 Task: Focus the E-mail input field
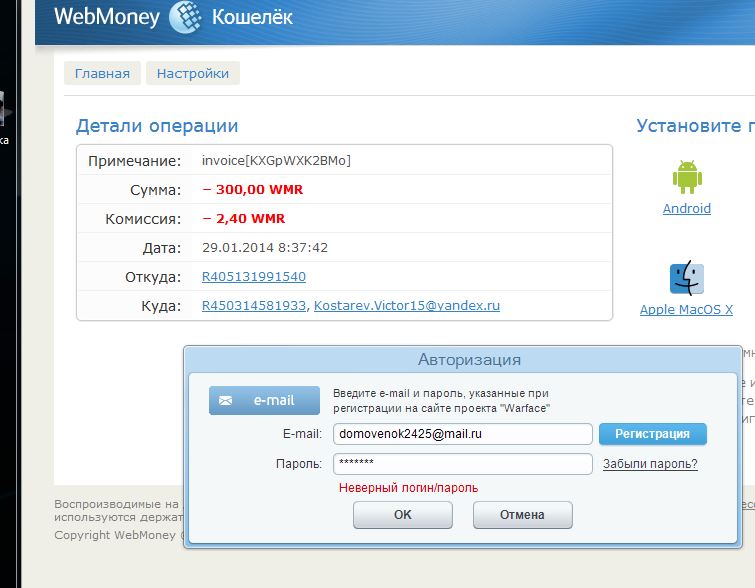[x=463, y=434]
